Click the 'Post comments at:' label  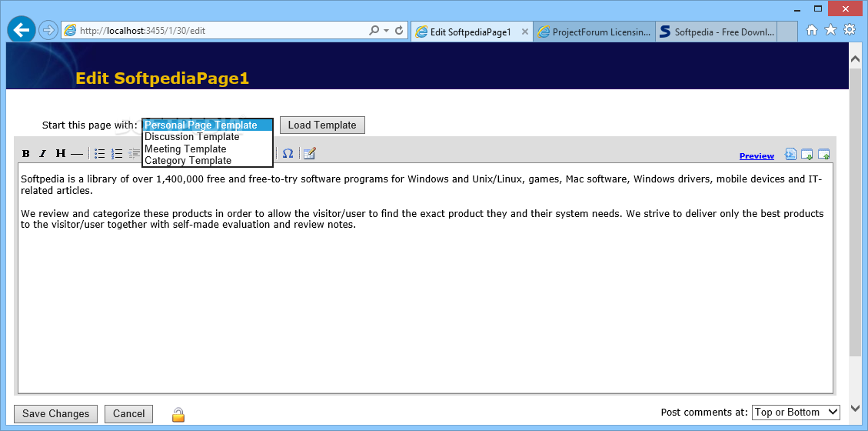[704, 413]
